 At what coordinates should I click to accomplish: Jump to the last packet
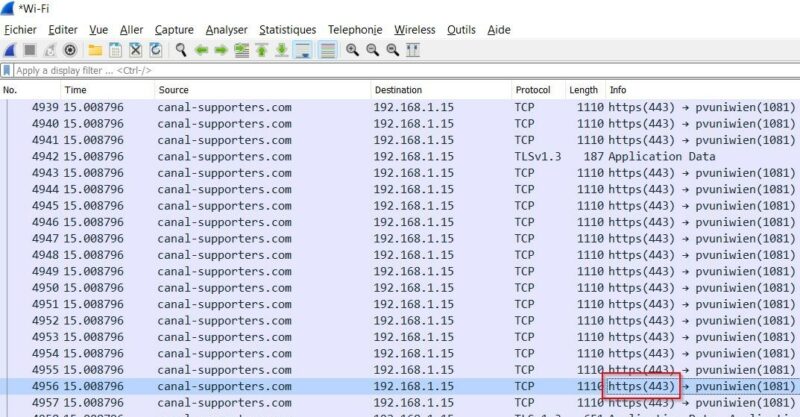282,50
